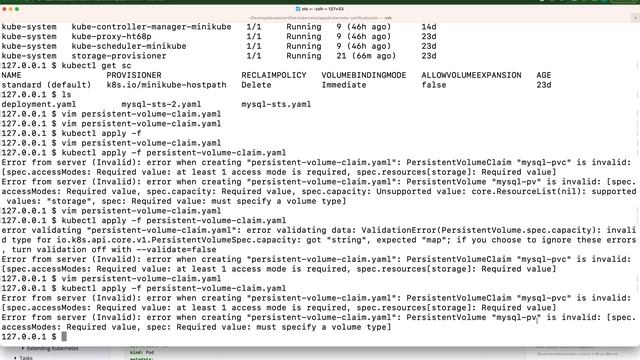This screenshot has width=640, height=360.
Task: Click the 'false' volume expansion value
Action: click(x=434, y=85)
